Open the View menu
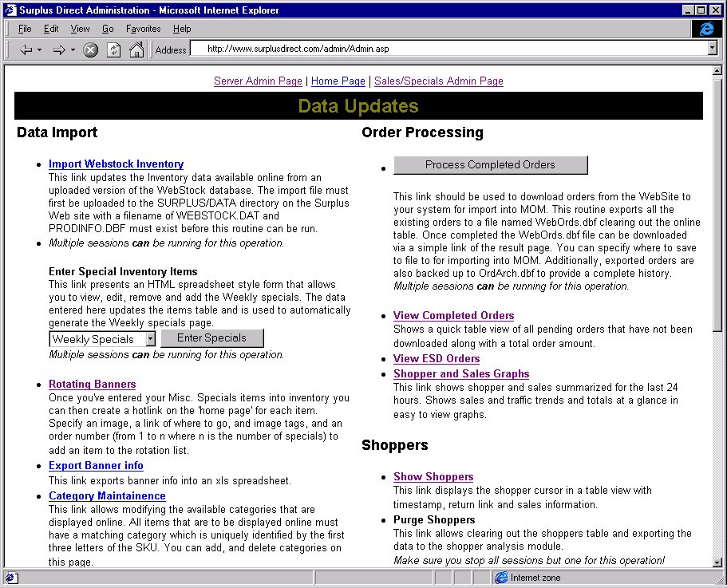Screen dimensions: 727x588 click(x=80, y=29)
